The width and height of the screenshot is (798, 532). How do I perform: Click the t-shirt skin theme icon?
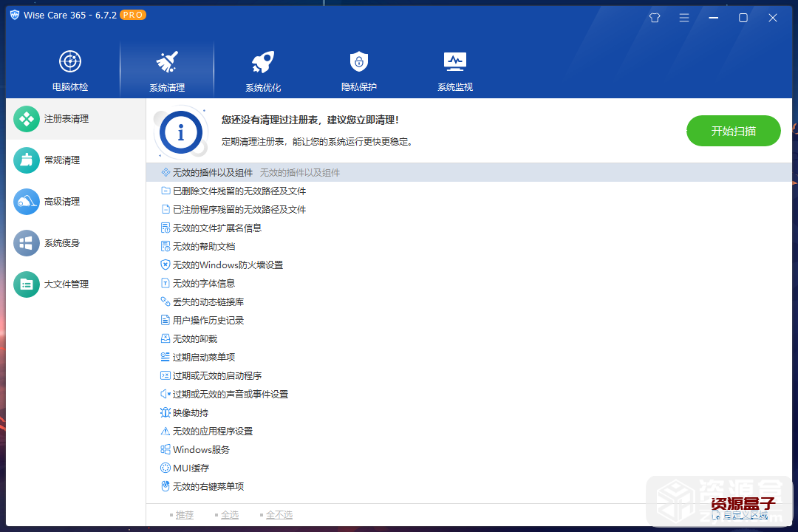click(654, 17)
